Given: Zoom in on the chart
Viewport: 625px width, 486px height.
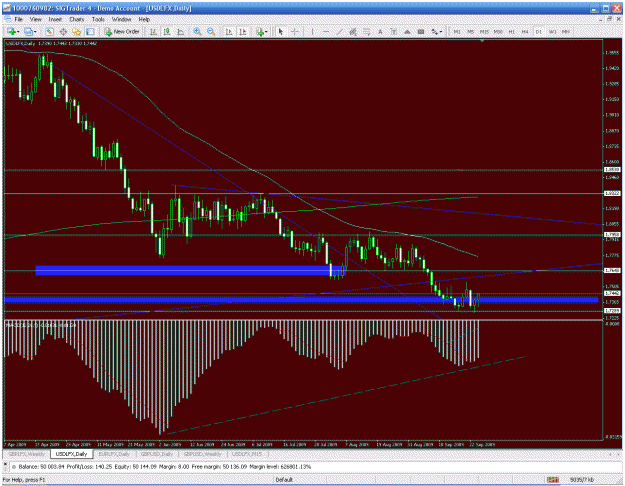Looking at the screenshot, I should (197, 31).
